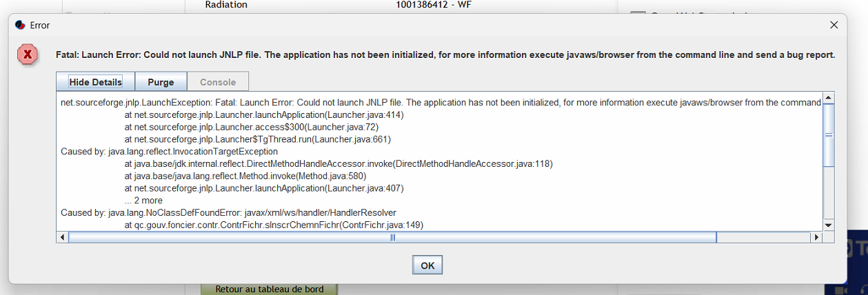Click the horizontal scrollbar thumb in details
Image resolution: width=868 pixels, height=295 pixels.
click(x=392, y=237)
